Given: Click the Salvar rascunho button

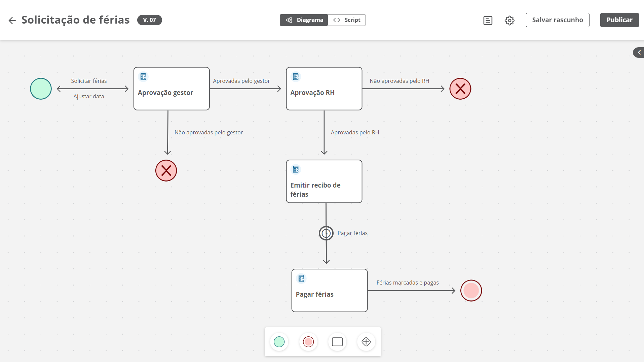Looking at the screenshot, I should click(x=557, y=20).
